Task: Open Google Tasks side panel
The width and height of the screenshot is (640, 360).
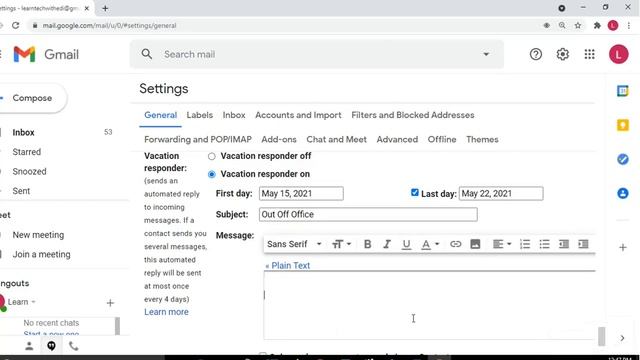Action: click(622, 159)
